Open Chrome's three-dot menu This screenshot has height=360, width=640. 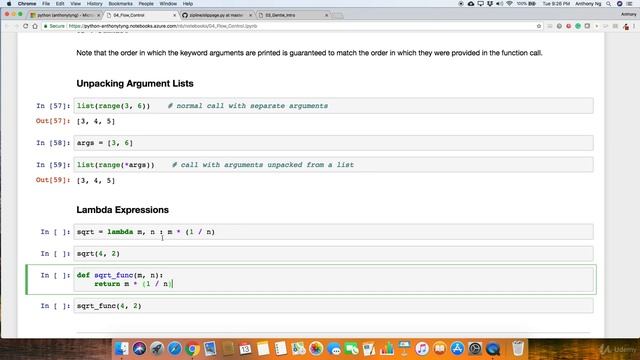[635, 26]
